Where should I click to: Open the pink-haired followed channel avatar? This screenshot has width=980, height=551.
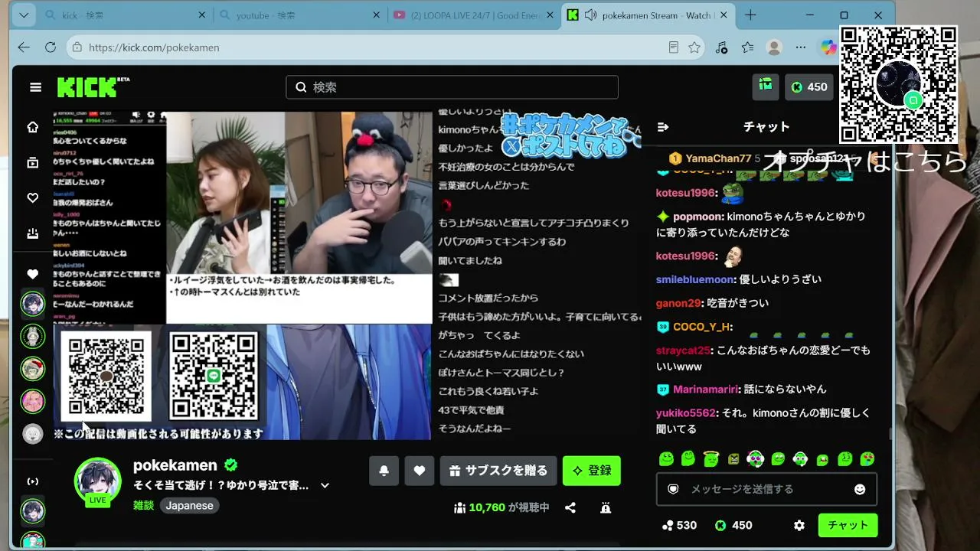[33, 400]
